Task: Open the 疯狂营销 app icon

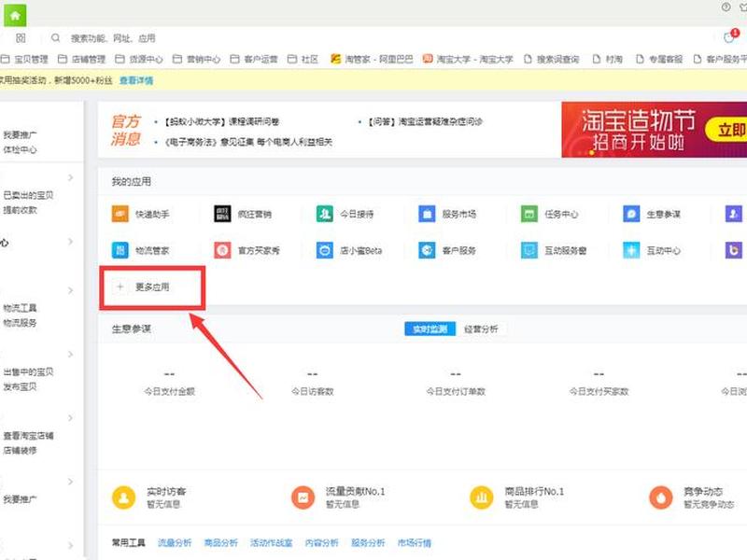Action: pos(222,214)
